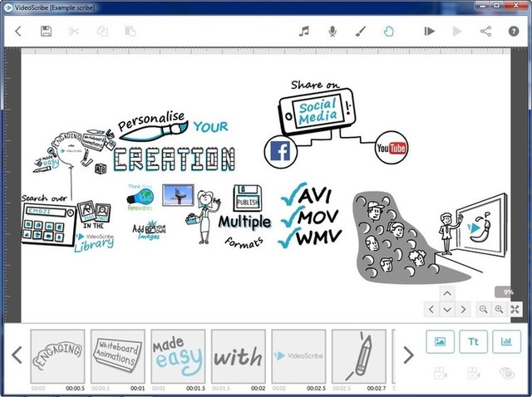Image resolution: width=532 pixels, height=397 pixels.
Task: Open the music soundtrack settings
Action: [x=304, y=32]
